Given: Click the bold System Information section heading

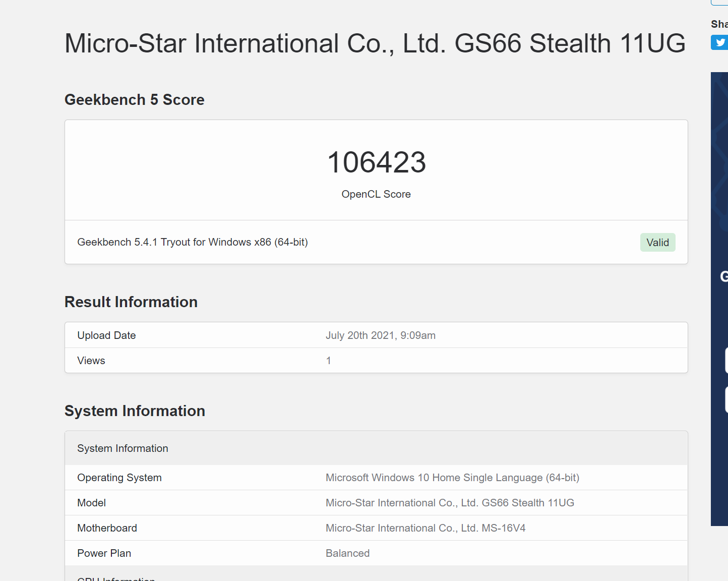Looking at the screenshot, I should [x=135, y=411].
